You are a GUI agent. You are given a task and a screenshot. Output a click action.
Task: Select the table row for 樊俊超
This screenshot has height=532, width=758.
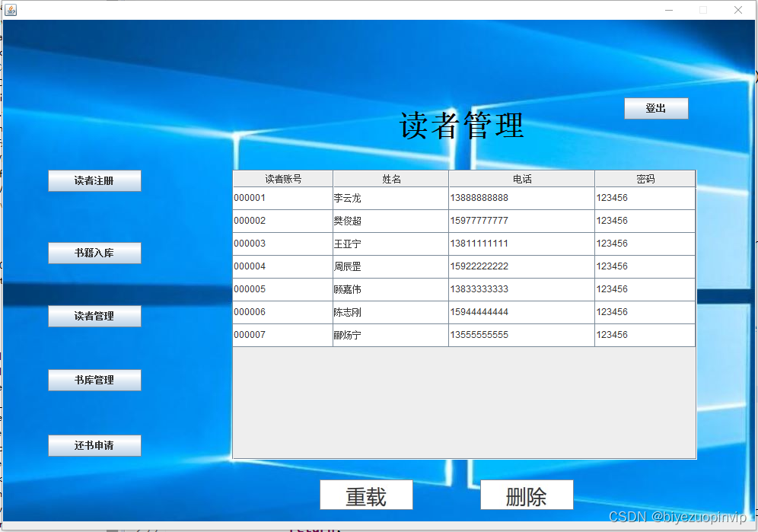(390, 221)
